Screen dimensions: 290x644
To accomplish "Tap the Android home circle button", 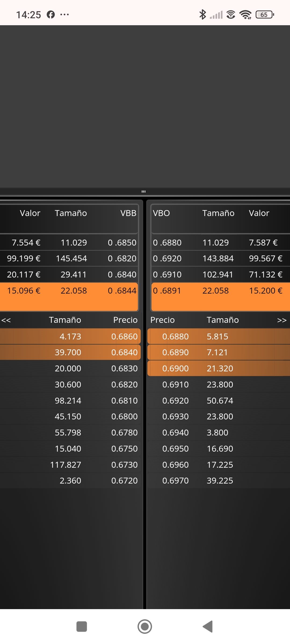I will [145, 627].
